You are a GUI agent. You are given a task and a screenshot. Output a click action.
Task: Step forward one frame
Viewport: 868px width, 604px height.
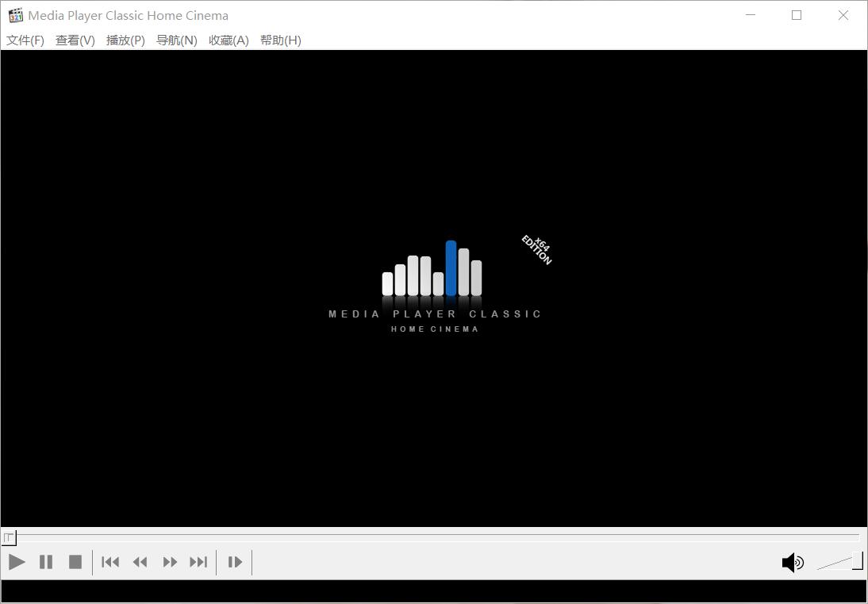point(235,562)
